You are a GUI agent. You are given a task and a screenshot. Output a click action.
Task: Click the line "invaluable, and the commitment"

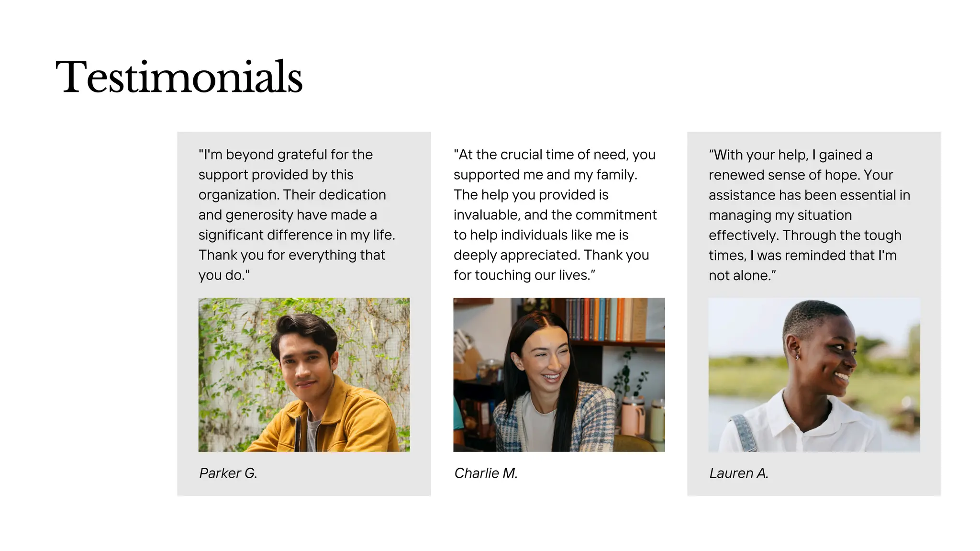[x=555, y=215]
